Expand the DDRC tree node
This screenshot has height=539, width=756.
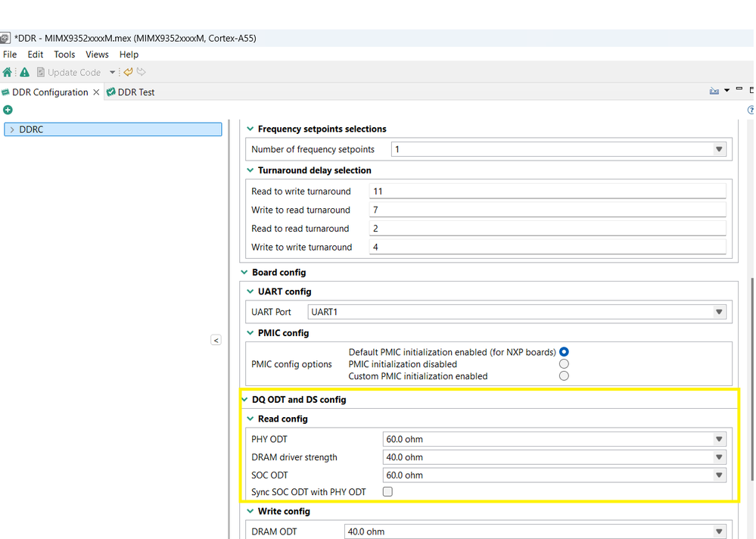click(x=12, y=129)
